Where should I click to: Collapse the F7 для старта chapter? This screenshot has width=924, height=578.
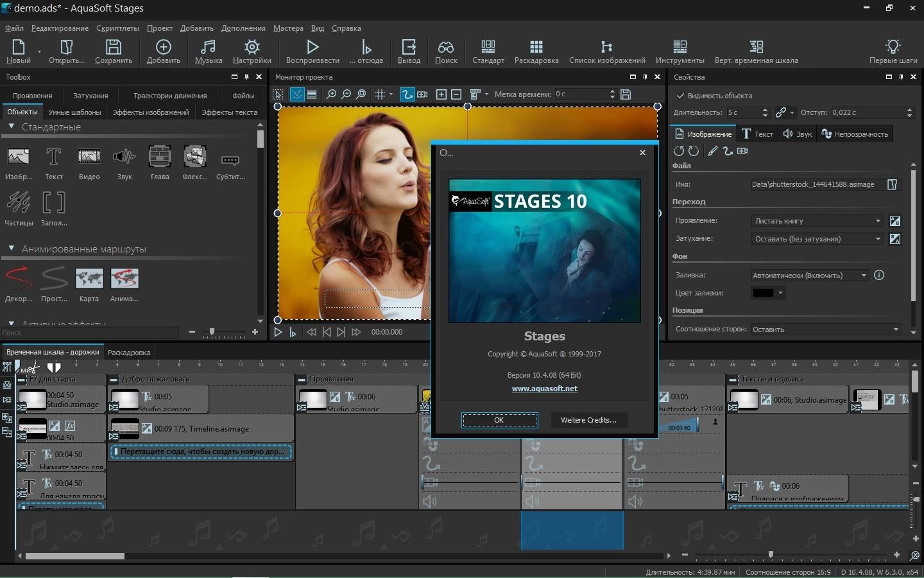22,379
